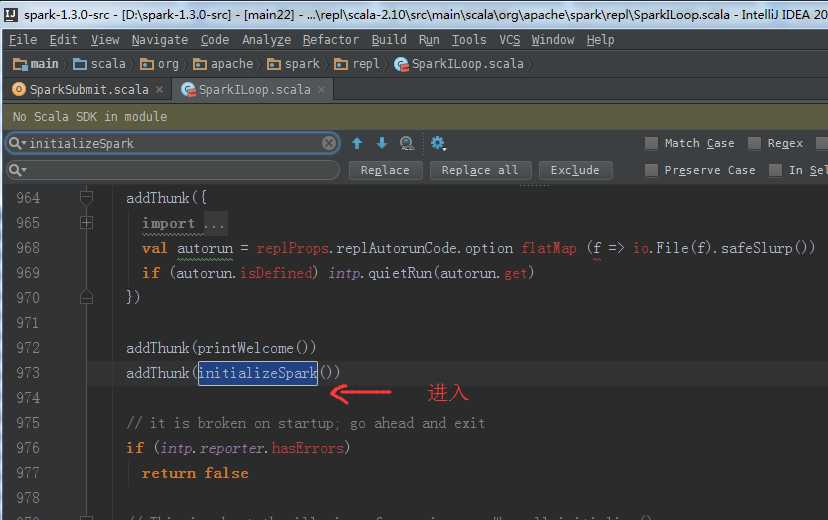Click Find All Usages icon
The image size is (828, 520).
407,143
